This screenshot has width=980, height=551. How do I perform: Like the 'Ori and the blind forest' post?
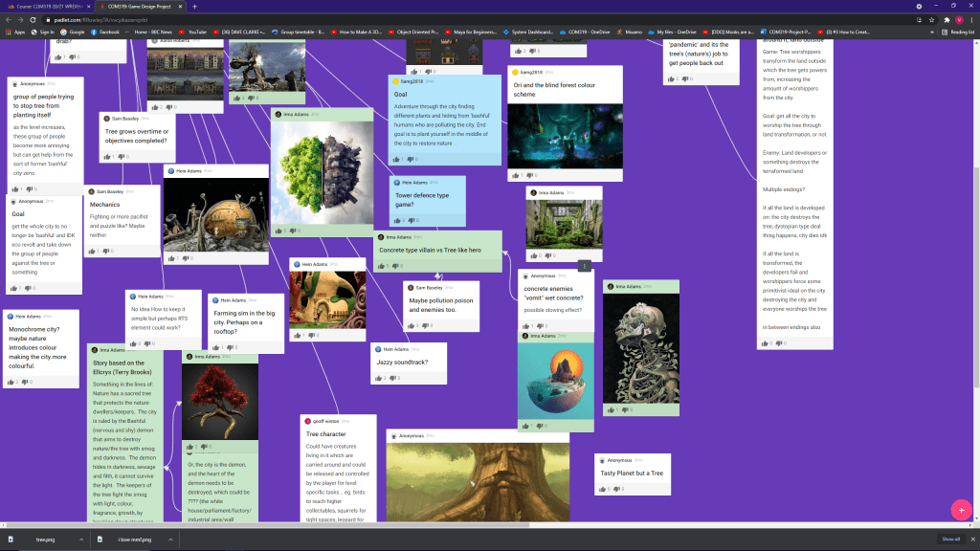click(513, 174)
